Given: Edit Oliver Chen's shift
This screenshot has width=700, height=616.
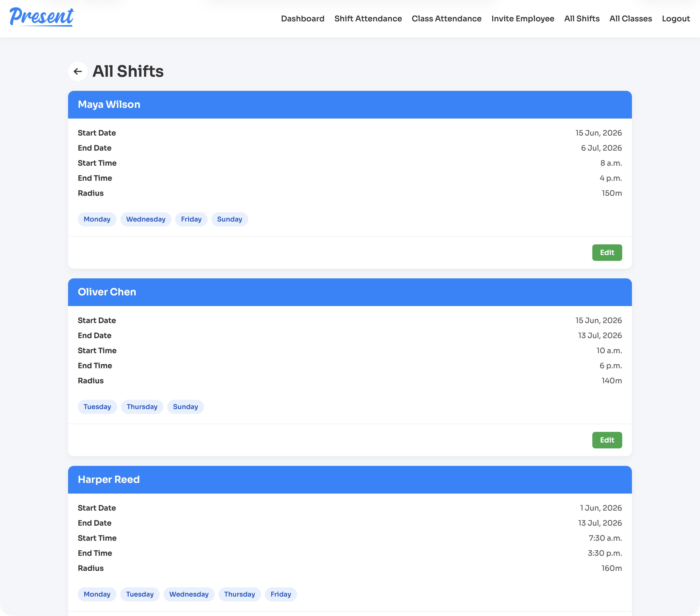Looking at the screenshot, I should [x=607, y=440].
